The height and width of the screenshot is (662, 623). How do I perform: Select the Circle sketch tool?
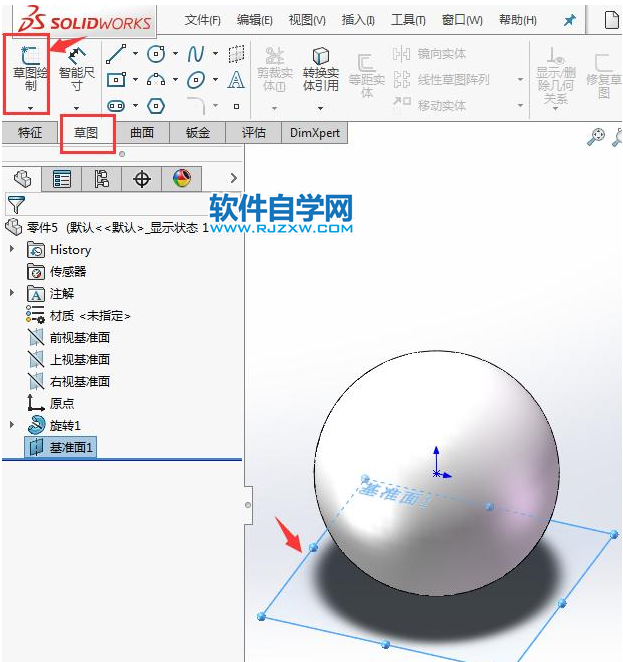pyautogui.click(x=156, y=54)
